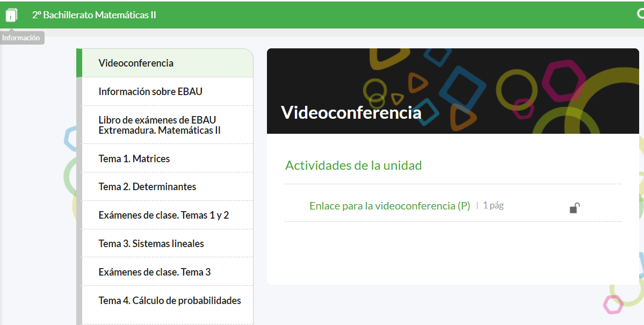Select Tema 2. Determinantes

[x=168, y=186]
